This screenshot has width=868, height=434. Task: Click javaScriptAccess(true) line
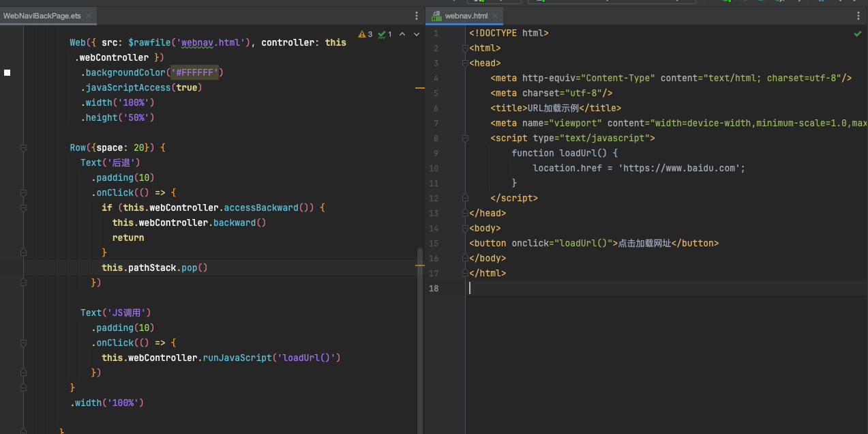[141, 87]
